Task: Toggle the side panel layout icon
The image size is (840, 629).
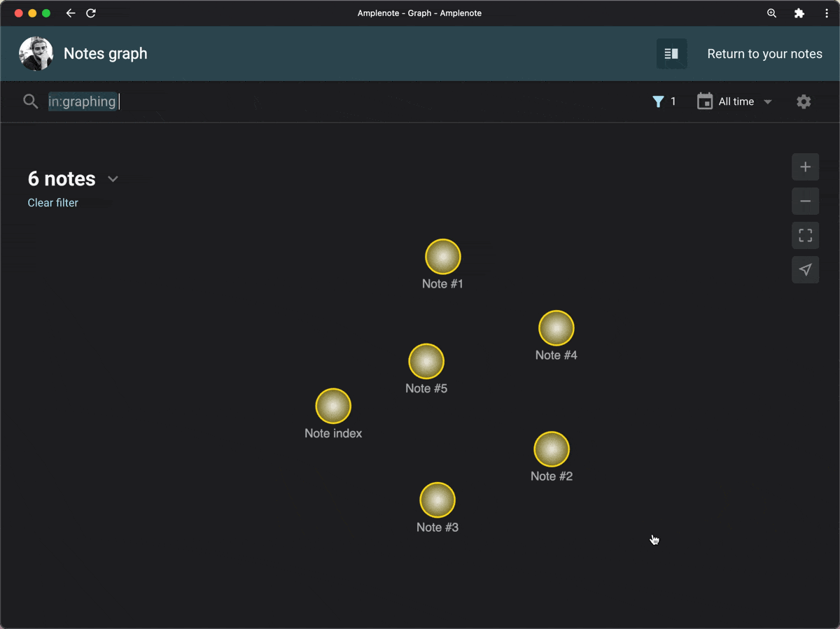Action: coord(671,54)
